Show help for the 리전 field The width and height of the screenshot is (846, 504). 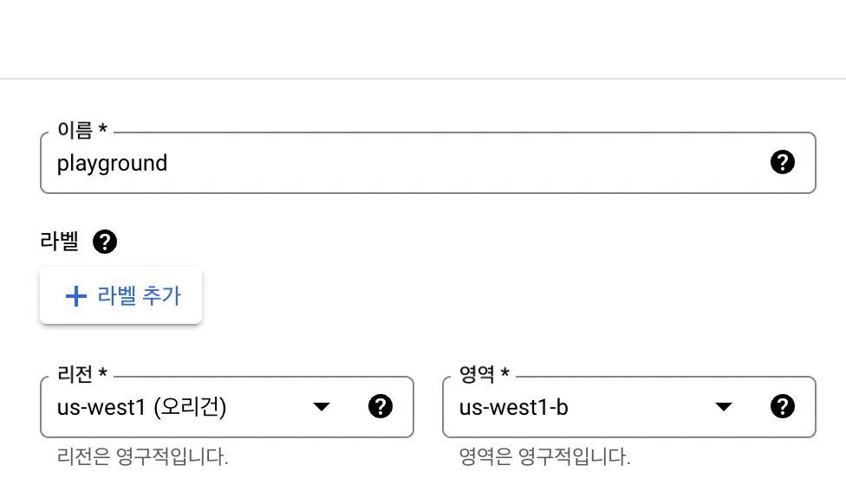(x=381, y=406)
